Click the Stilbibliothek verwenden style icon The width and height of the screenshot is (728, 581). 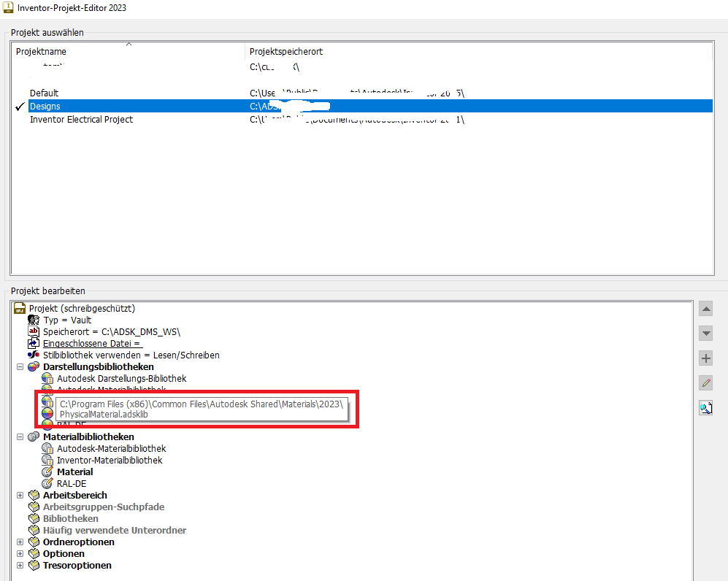(34, 355)
